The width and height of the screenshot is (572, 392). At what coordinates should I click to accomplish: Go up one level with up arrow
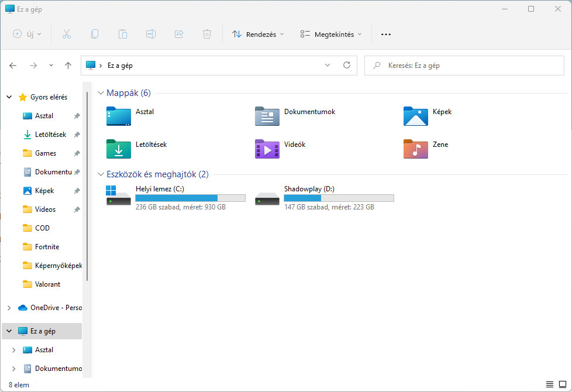68,66
